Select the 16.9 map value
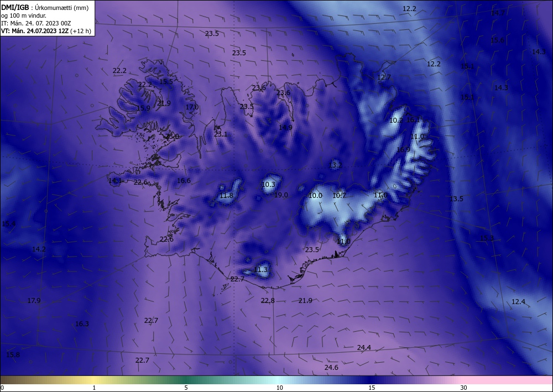 (x=403, y=149)
